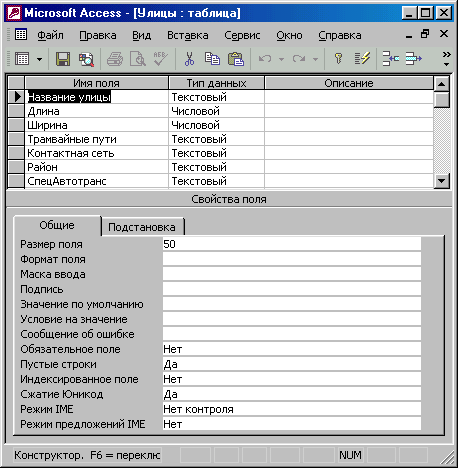Click the row selector for Длина
Image resolution: width=458 pixels, height=468 pixels.
[16, 111]
